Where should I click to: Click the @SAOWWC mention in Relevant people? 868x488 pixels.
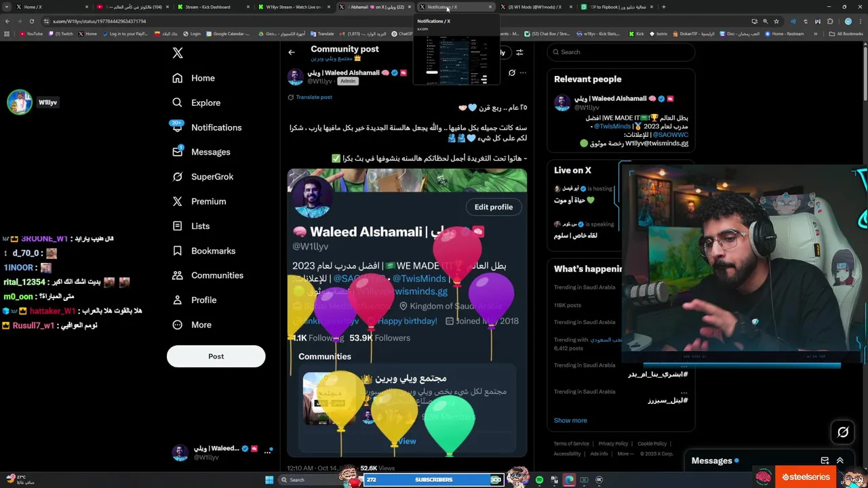672,135
